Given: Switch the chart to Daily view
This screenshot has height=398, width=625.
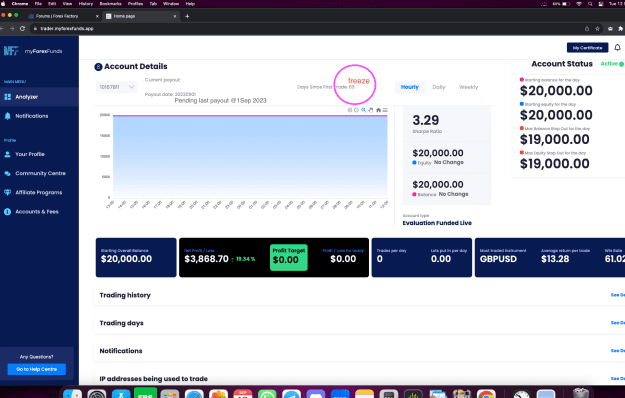Looking at the screenshot, I should pyautogui.click(x=439, y=87).
